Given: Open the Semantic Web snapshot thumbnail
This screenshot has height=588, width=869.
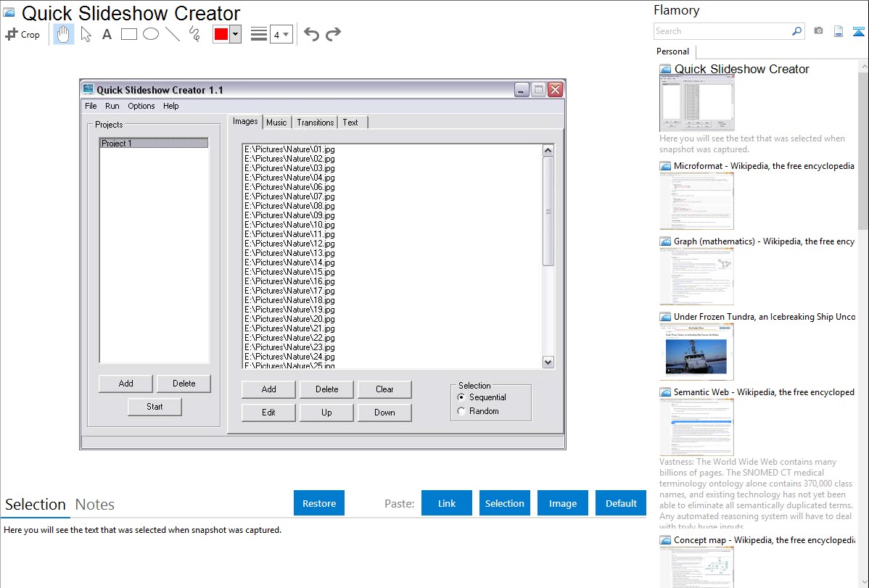Looking at the screenshot, I should tap(696, 427).
